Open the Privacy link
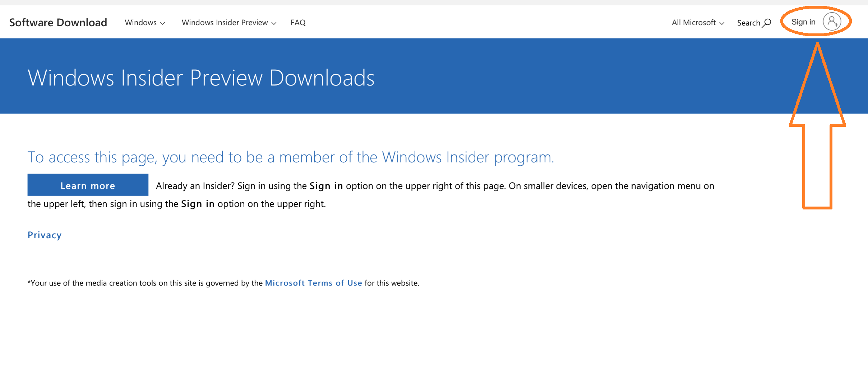Screen dimensions: 868x365 (45, 235)
